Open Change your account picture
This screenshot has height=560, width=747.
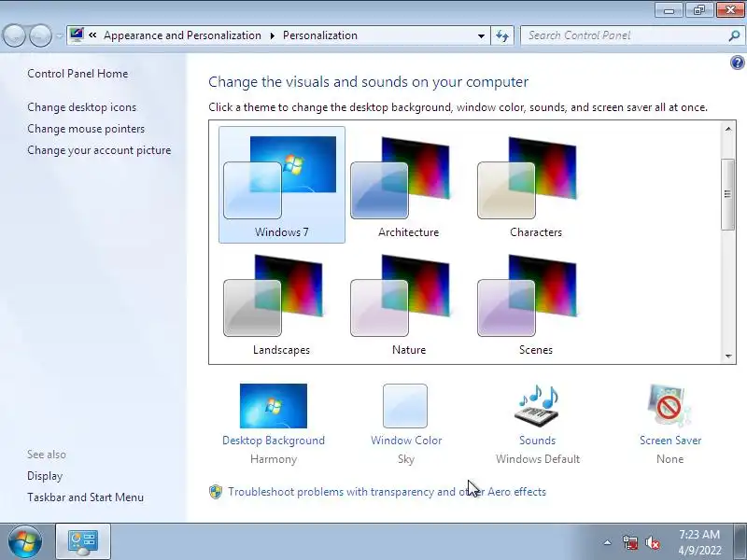(99, 150)
